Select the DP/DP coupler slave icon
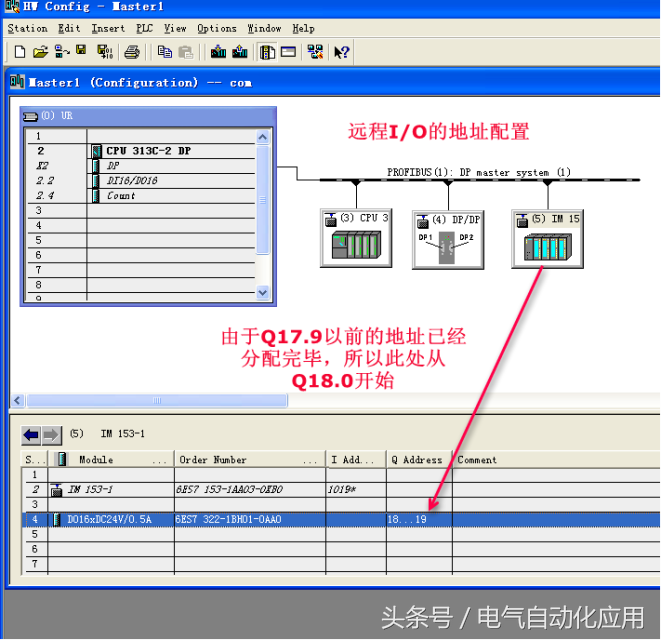The image size is (661, 640). 447,238
